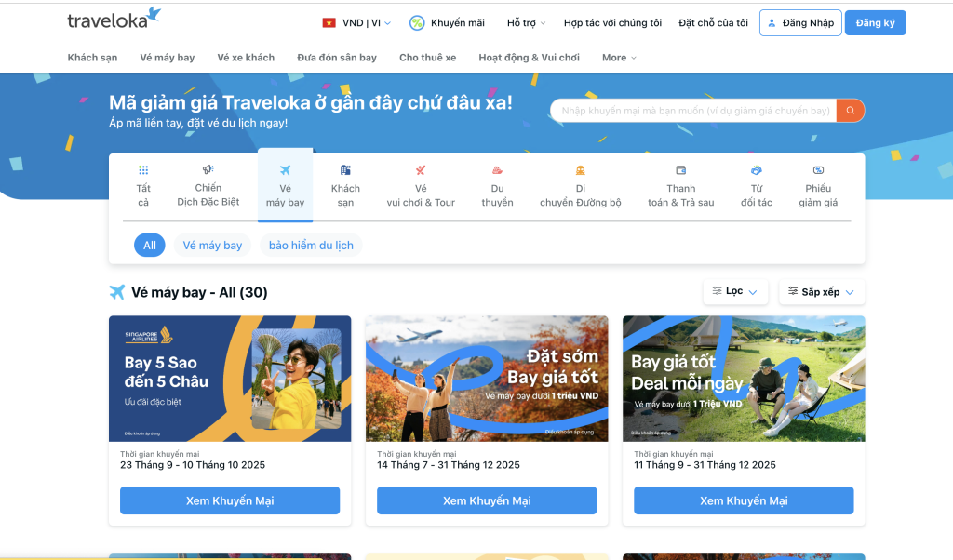Toggle the Vé máy bay filter chip

click(212, 246)
